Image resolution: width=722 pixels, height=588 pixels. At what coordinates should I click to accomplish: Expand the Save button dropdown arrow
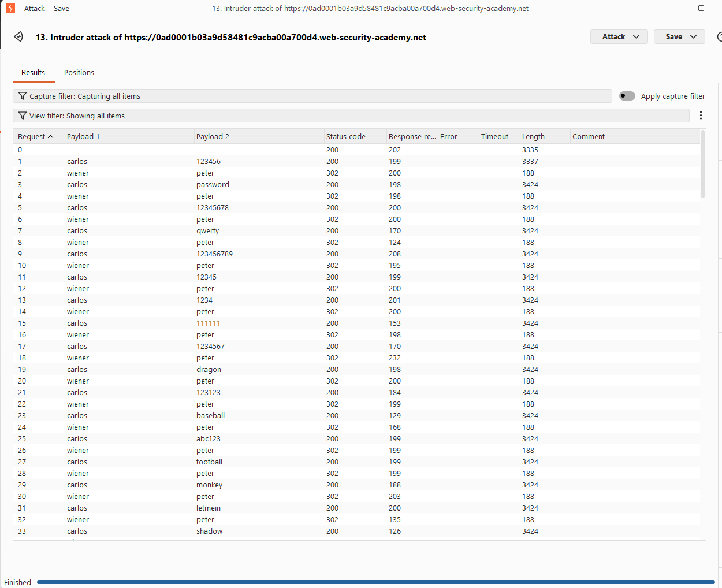point(693,37)
